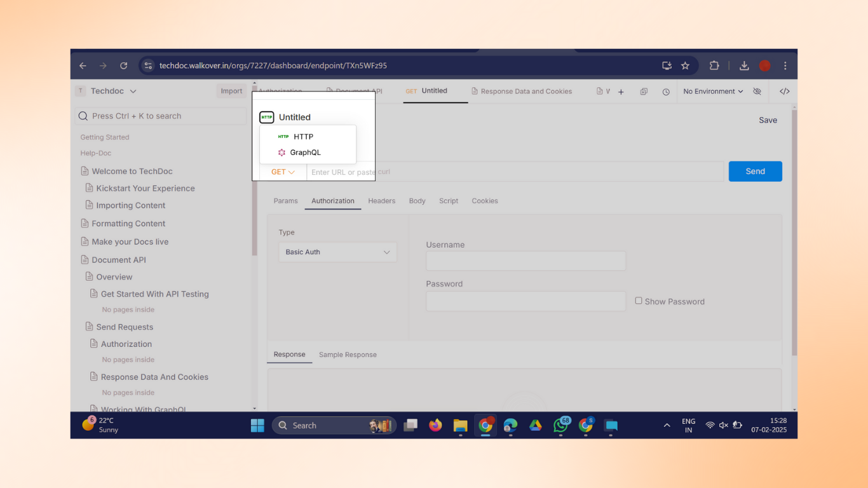This screenshot has height=488, width=868.
Task: Open the collections tabs icon next to plus
Action: [x=644, y=92]
